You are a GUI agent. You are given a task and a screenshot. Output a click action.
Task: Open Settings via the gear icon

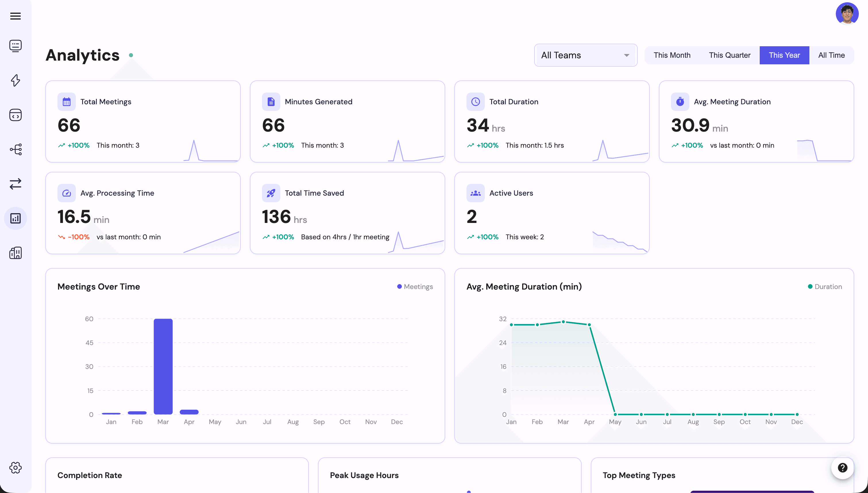[16, 468]
